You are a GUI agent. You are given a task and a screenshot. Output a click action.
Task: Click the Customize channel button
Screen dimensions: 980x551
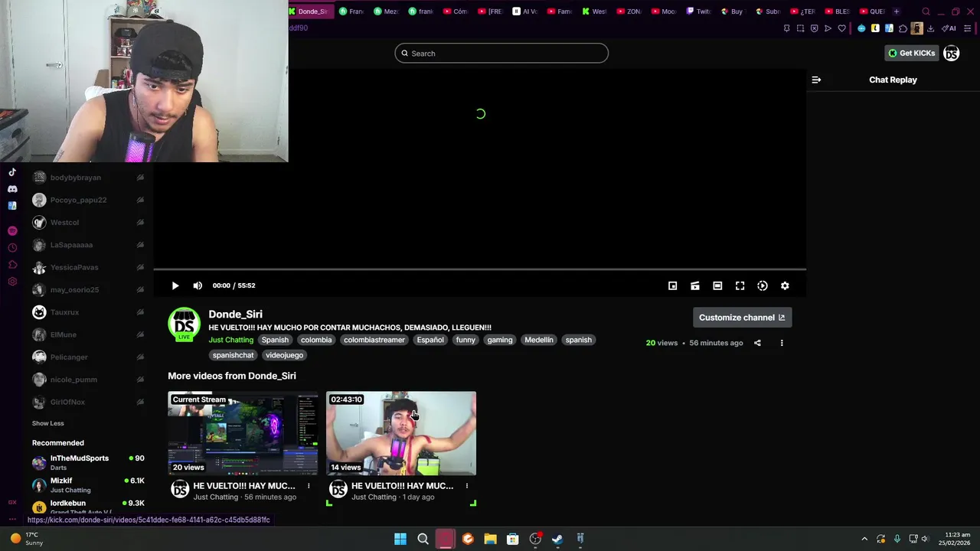(742, 318)
